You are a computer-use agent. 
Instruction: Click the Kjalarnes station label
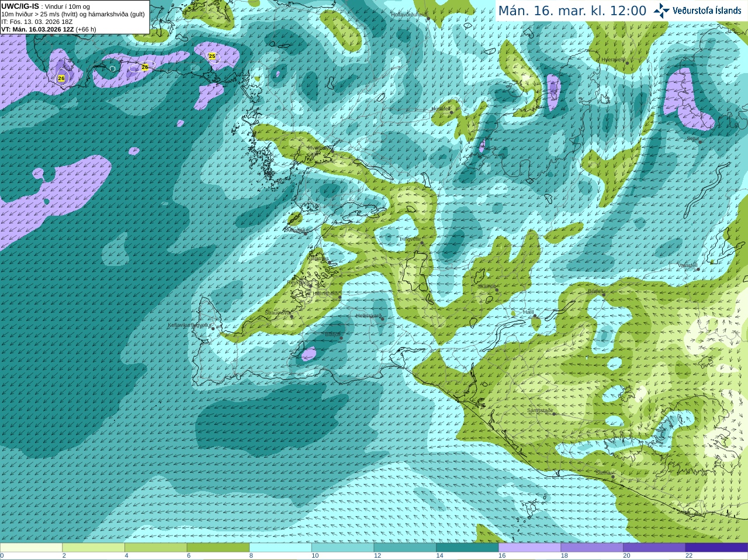tap(318, 258)
